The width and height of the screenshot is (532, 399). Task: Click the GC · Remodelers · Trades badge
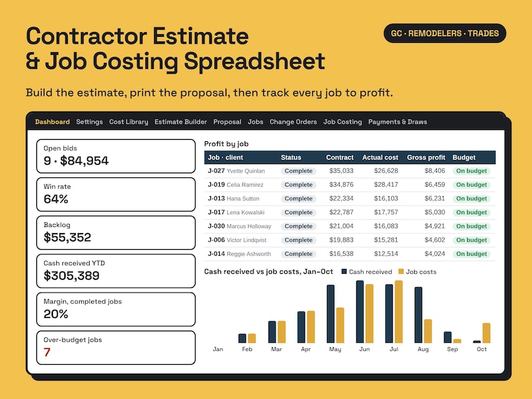tap(445, 33)
